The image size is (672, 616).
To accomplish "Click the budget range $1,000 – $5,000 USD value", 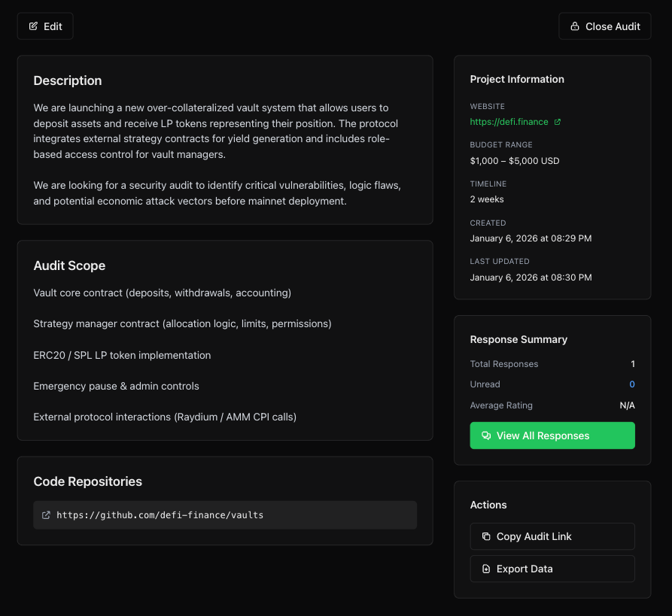I will click(514, 161).
